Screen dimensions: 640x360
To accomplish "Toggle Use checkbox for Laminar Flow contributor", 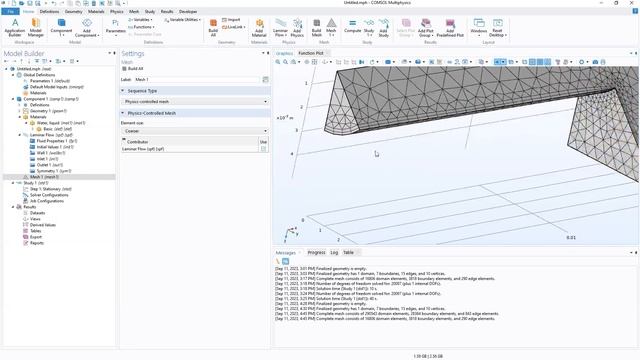I will click(263, 149).
